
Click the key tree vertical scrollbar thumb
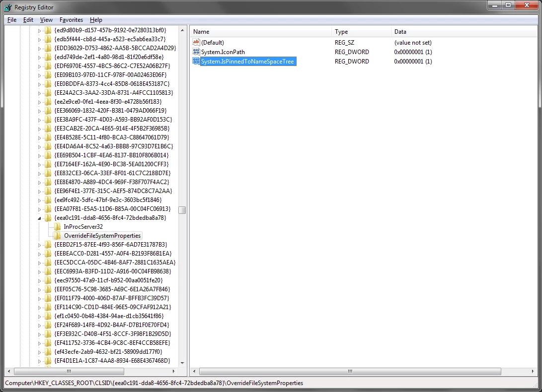point(182,210)
